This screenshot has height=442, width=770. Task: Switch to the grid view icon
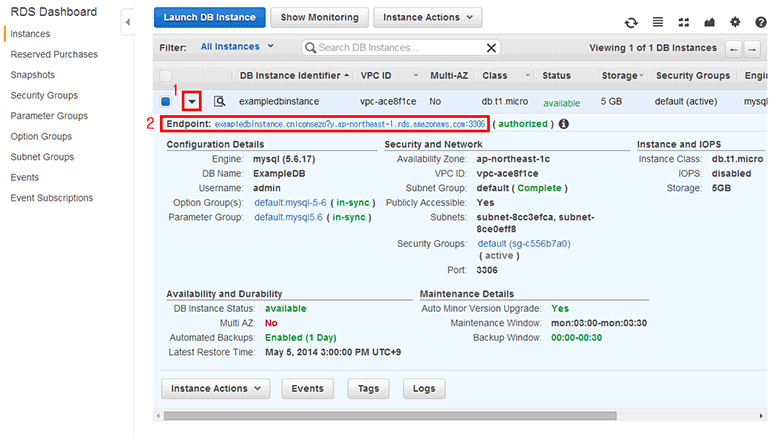pos(684,22)
